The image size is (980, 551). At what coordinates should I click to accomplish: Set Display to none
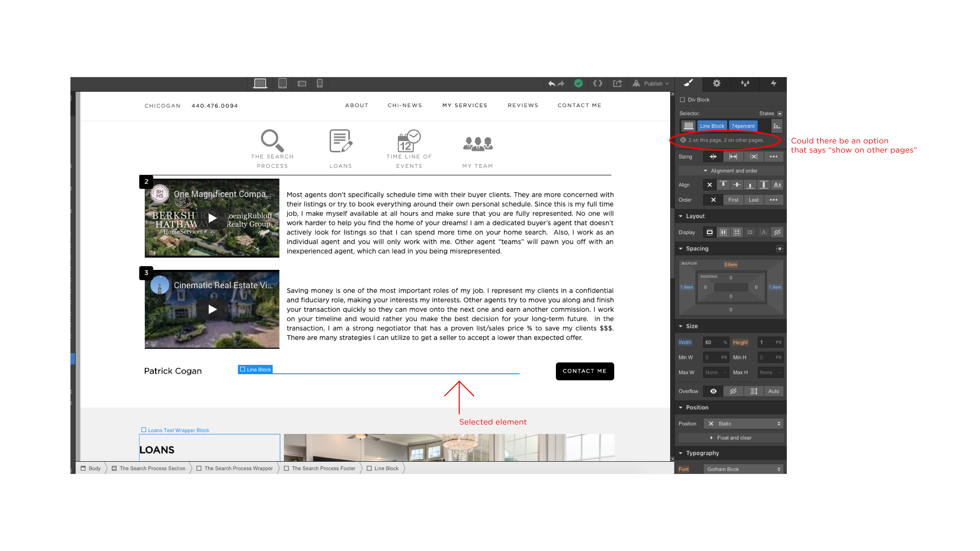point(777,232)
